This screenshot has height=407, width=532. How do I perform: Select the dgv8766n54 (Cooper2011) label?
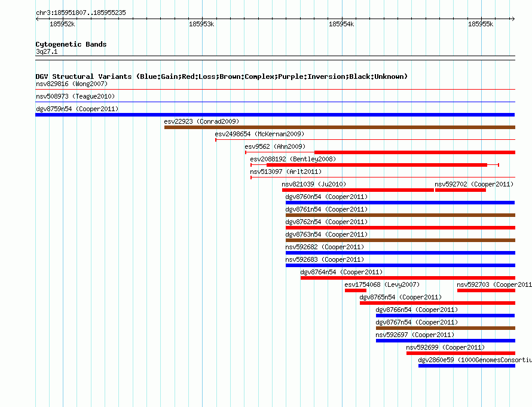tap(417, 310)
